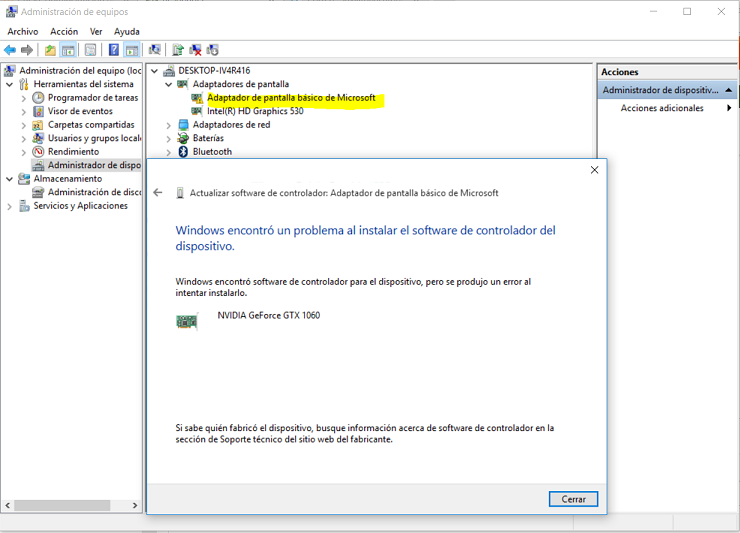
Task: Click the up one level folder icon
Action: 50,50
